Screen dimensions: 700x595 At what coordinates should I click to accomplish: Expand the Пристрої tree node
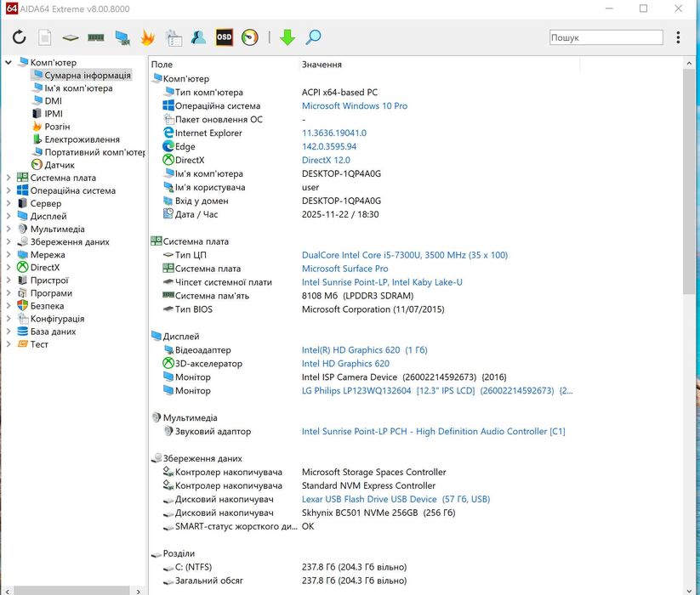pyautogui.click(x=9, y=280)
